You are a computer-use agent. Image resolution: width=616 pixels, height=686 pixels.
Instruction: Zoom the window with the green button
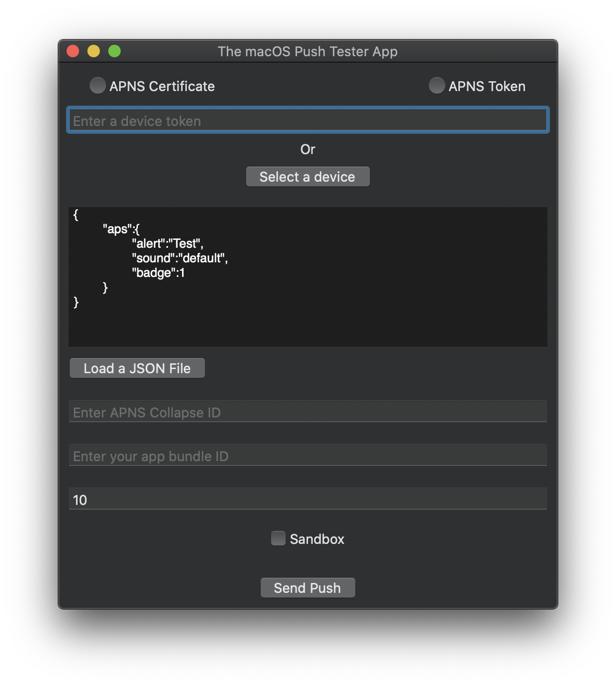pos(114,51)
